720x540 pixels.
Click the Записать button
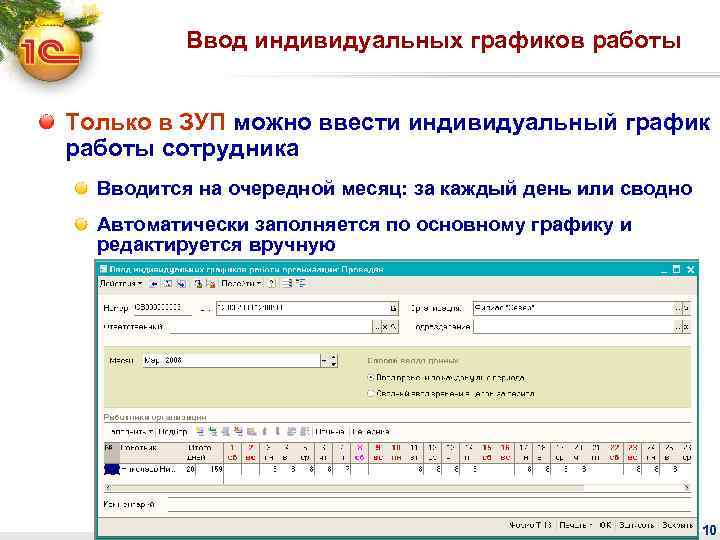point(636,525)
